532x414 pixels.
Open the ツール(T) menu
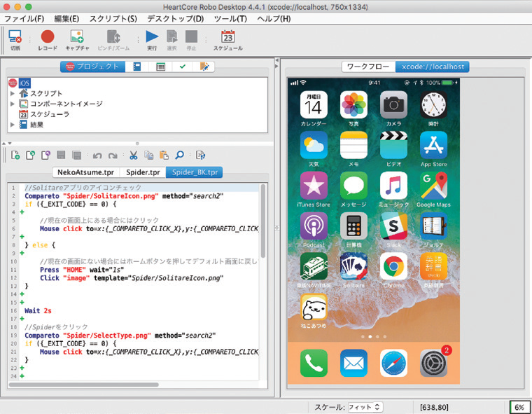[230, 19]
